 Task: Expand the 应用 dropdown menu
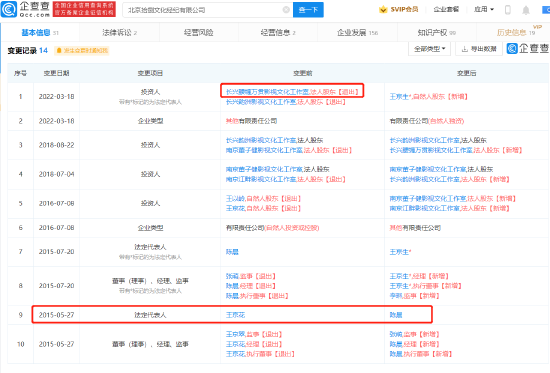pyautogui.click(x=484, y=9)
